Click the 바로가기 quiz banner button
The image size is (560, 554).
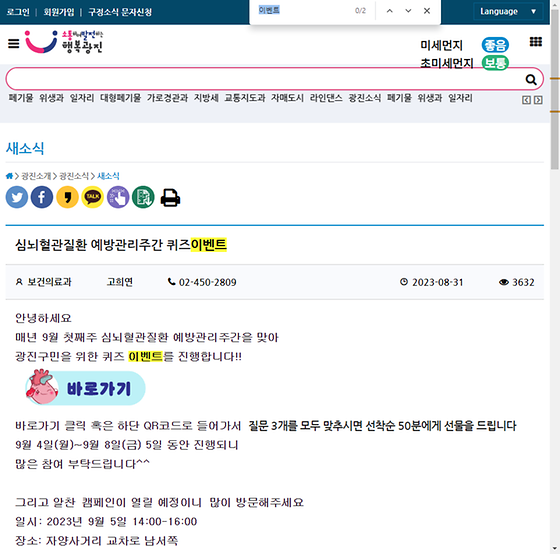coord(85,388)
